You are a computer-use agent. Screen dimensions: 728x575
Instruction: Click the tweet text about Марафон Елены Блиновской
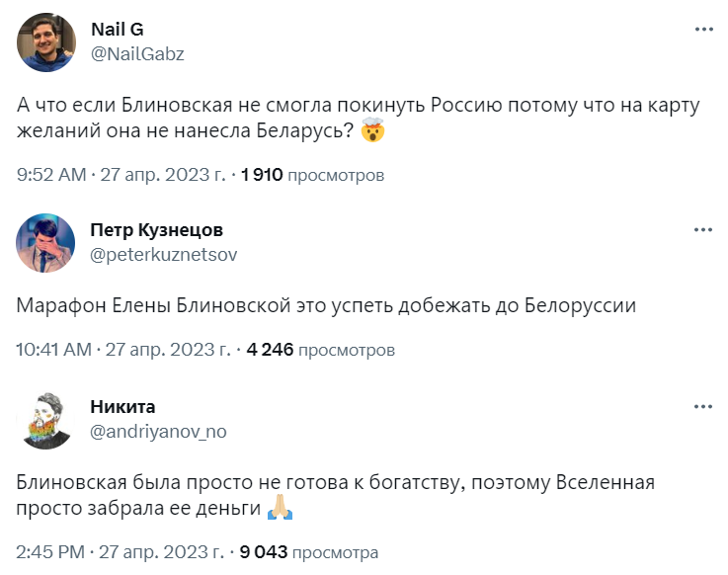[x=326, y=305]
